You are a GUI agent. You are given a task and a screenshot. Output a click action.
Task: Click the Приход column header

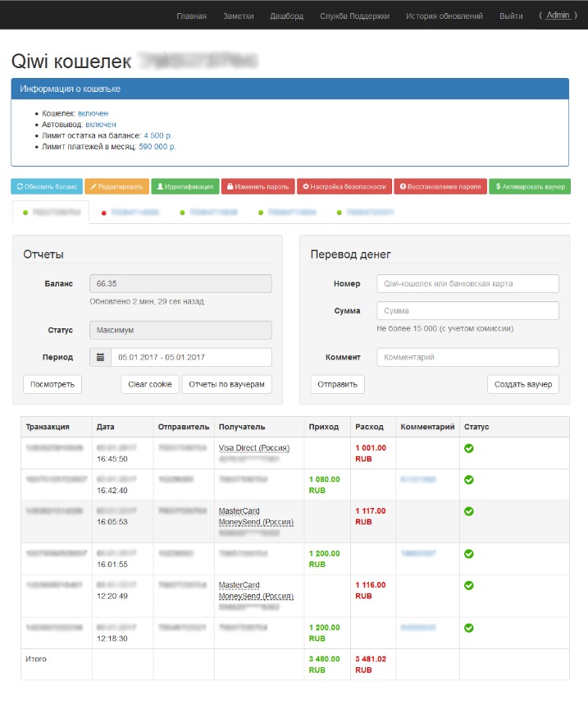point(323,427)
